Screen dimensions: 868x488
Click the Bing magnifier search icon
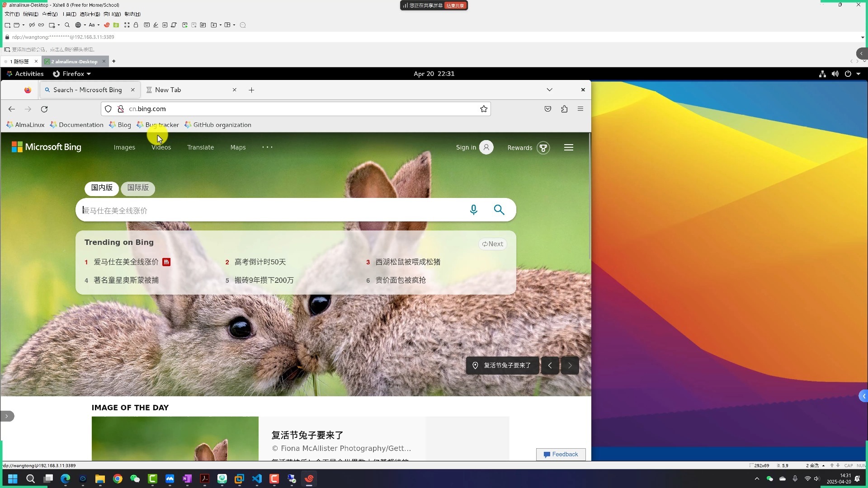coord(499,210)
